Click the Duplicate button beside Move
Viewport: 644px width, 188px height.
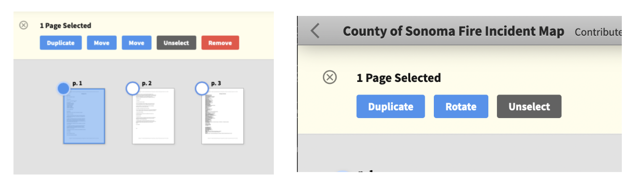(61, 43)
